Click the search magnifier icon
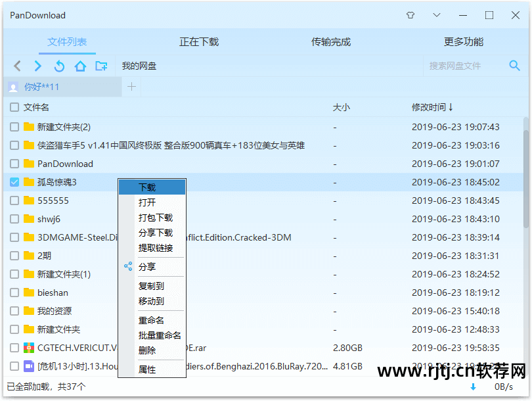The width and height of the screenshot is (532, 401). [515, 65]
